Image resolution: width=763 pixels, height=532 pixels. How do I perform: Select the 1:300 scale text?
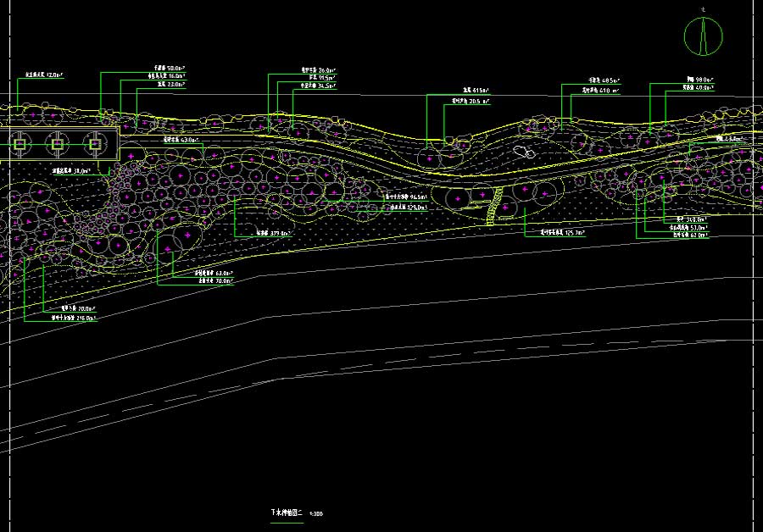tap(317, 514)
